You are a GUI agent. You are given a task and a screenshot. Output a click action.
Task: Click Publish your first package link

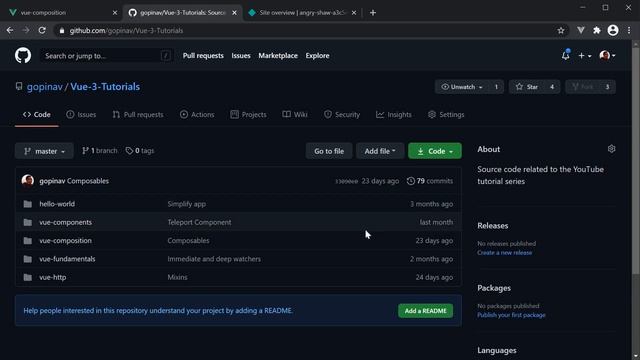tap(511, 315)
